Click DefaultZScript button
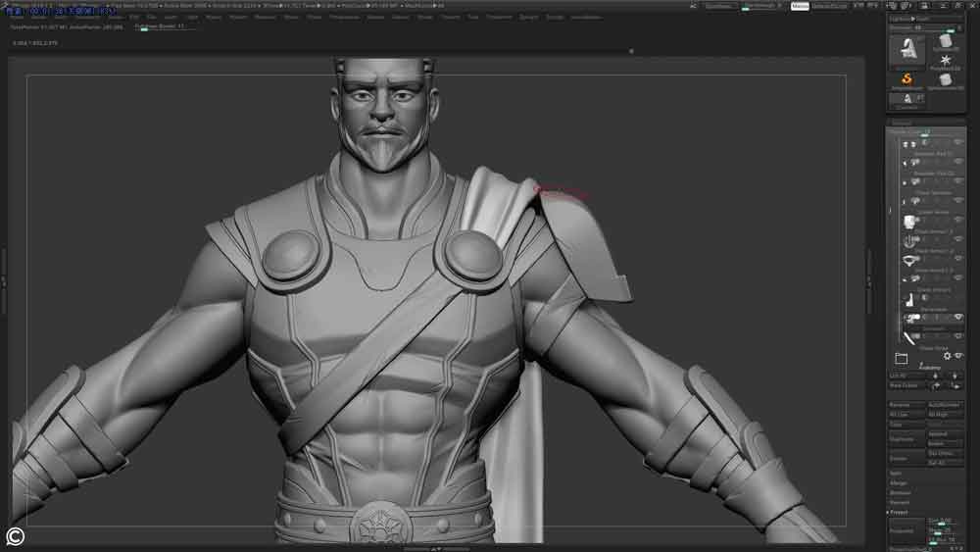 click(x=829, y=6)
